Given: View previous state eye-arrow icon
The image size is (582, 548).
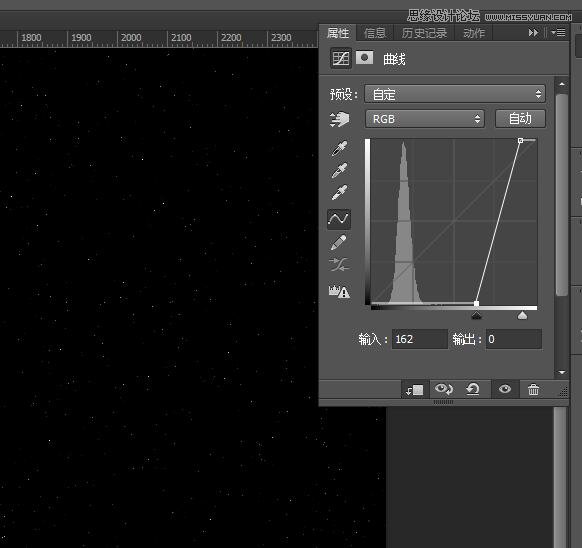Looking at the screenshot, I should pyautogui.click(x=444, y=389).
